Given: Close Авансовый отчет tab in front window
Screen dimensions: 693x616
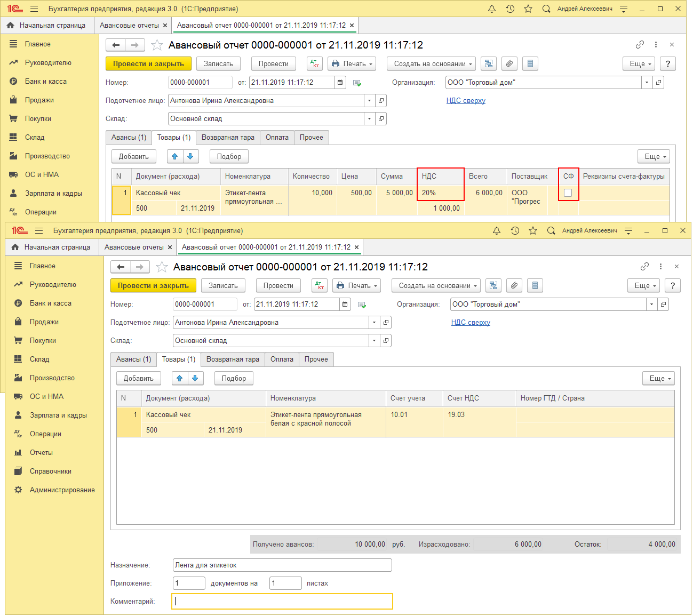Looking at the screenshot, I should pyautogui.click(x=357, y=247).
